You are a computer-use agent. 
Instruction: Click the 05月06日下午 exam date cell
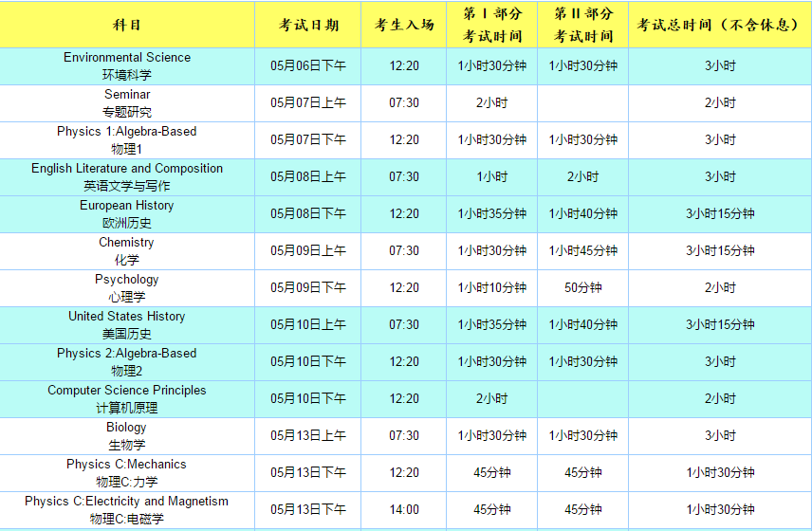coord(308,66)
